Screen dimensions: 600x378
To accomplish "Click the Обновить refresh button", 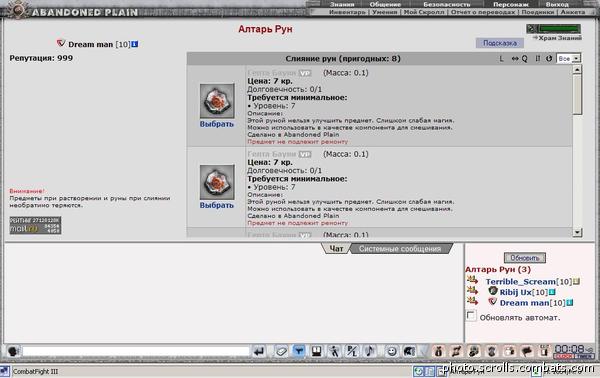I will click(x=525, y=258).
